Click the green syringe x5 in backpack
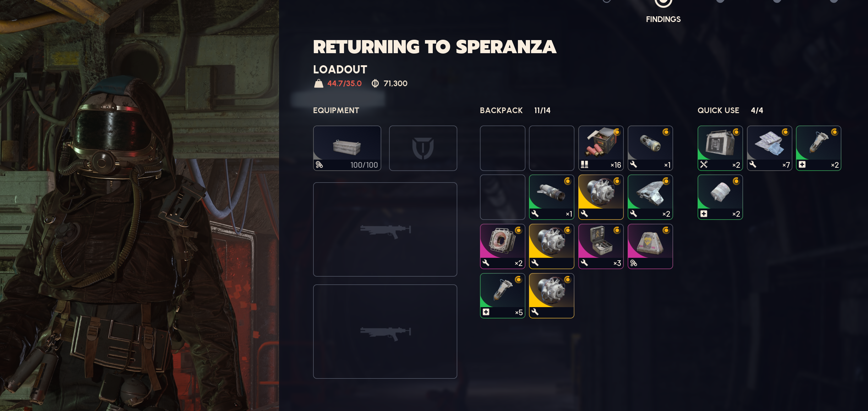The height and width of the screenshot is (411, 868). point(502,296)
